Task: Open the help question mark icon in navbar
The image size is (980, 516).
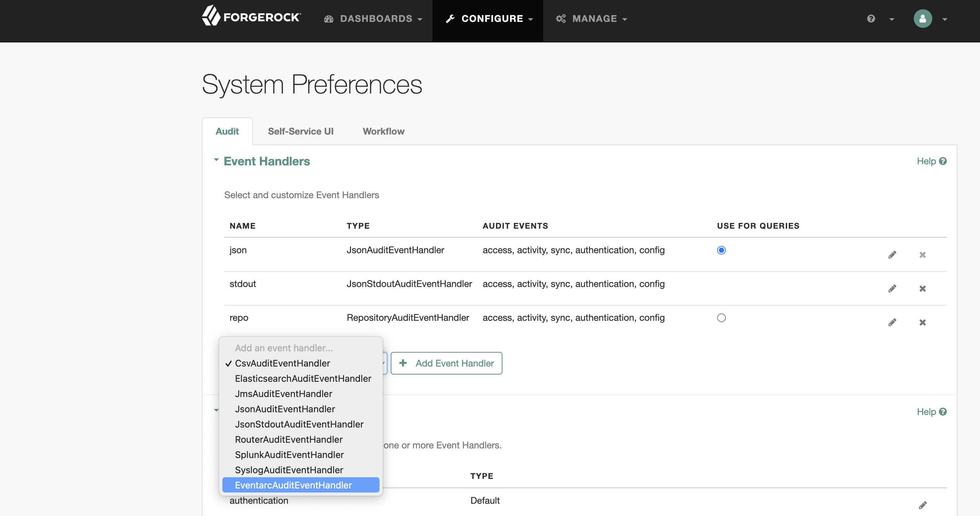Action: [871, 19]
